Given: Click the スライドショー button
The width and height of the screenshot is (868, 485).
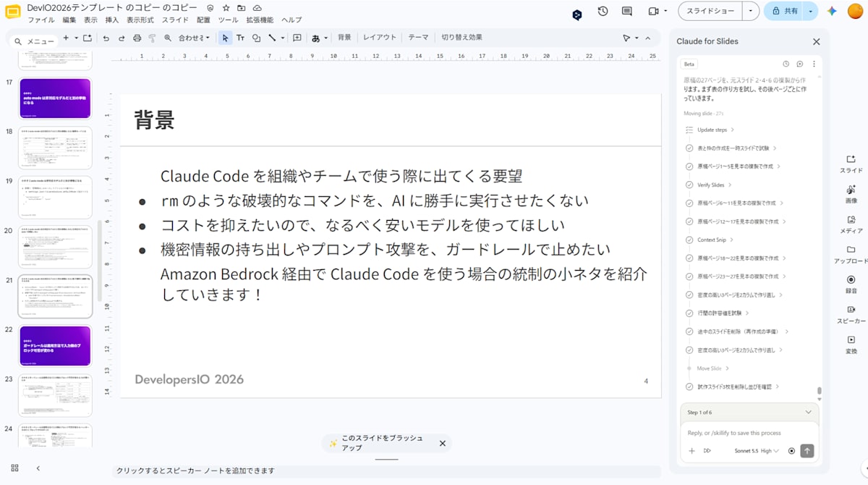Looking at the screenshot, I should (x=712, y=11).
